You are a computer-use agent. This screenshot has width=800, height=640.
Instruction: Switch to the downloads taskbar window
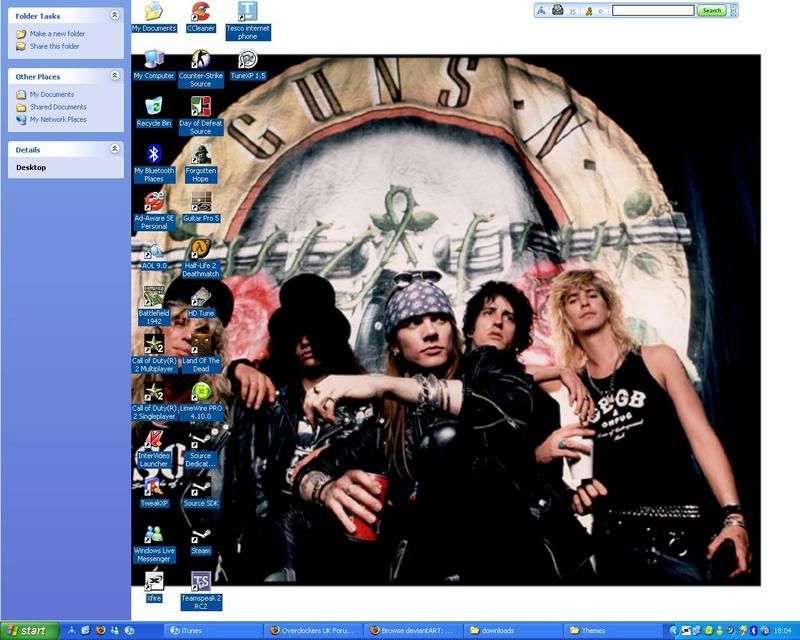(510, 631)
